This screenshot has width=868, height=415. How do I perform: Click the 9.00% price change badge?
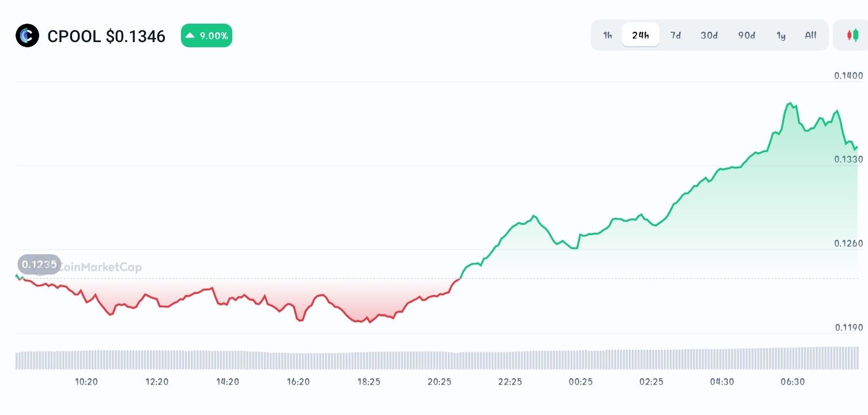click(x=206, y=36)
